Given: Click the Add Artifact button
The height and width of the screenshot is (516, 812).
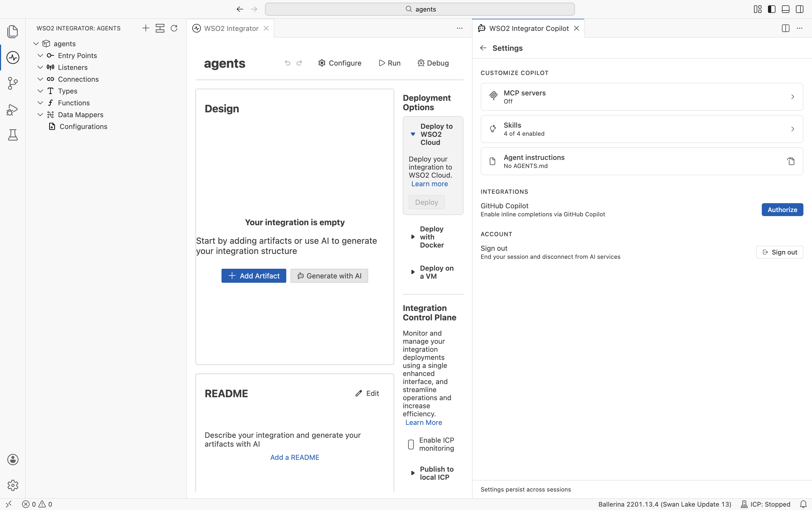Looking at the screenshot, I should pos(253,276).
